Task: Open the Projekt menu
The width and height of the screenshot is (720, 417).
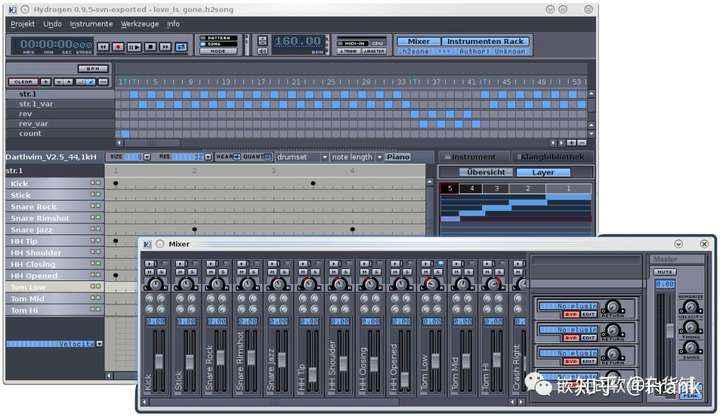Action: [x=22, y=22]
